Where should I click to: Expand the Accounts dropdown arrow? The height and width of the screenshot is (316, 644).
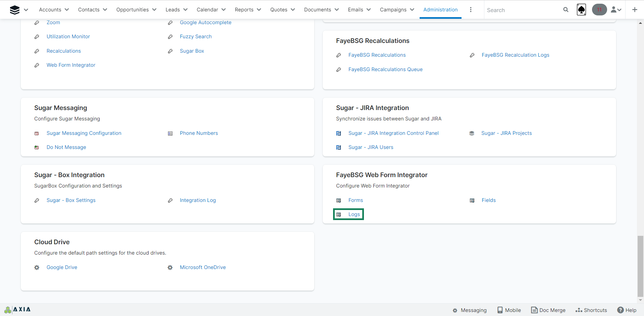(x=67, y=10)
